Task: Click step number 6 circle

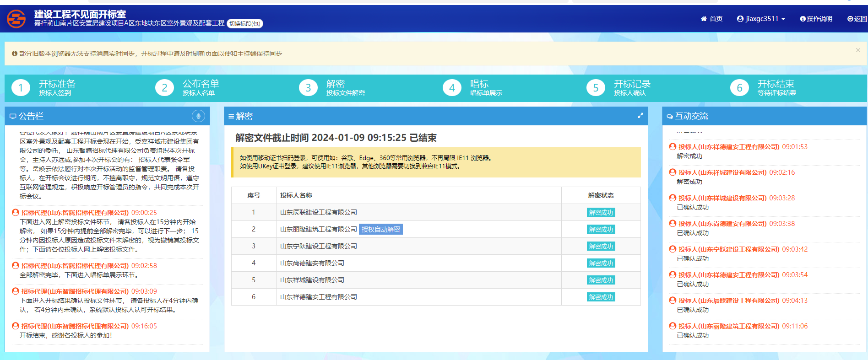Action: (739, 88)
